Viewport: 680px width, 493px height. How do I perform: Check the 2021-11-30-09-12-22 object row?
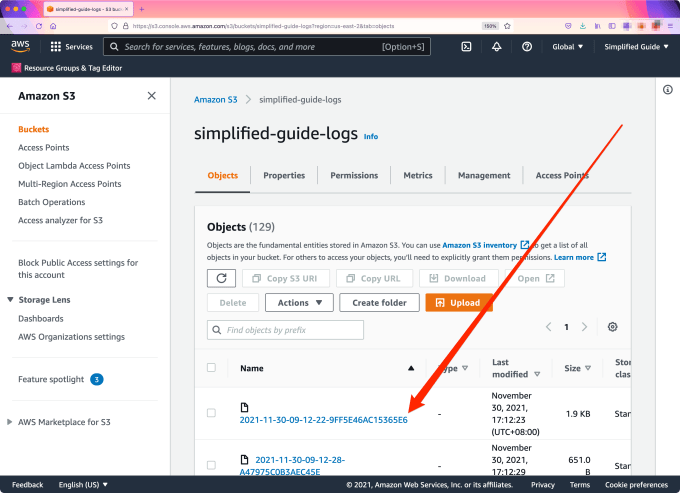click(211, 413)
